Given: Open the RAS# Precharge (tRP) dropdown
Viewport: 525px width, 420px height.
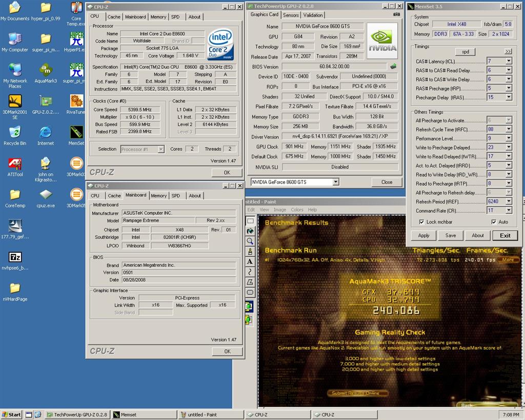Looking at the screenshot, I should tap(509, 88).
